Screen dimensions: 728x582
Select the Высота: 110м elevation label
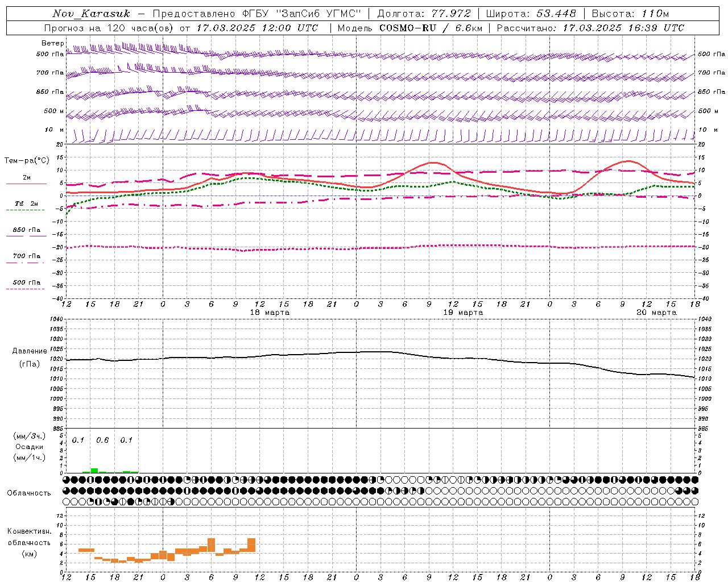(630, 14)
